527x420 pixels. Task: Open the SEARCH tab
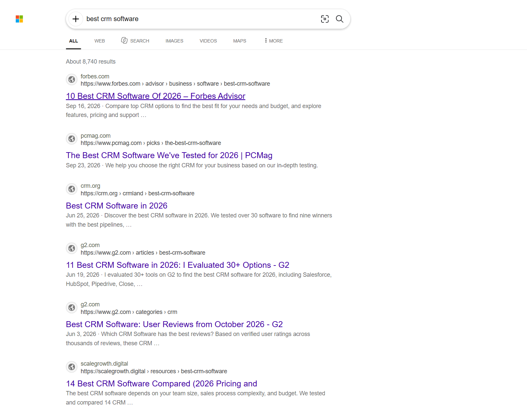[x=135, y=41]
